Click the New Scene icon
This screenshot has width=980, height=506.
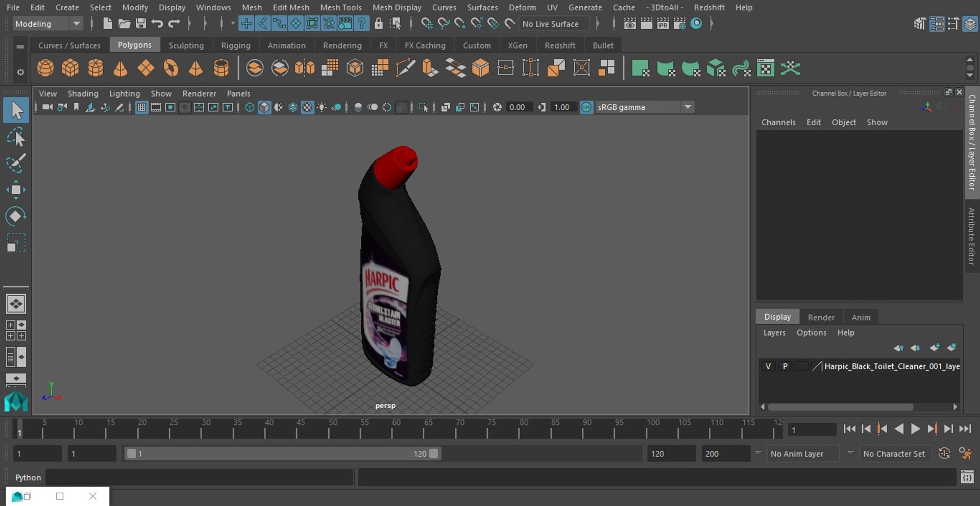107,23
